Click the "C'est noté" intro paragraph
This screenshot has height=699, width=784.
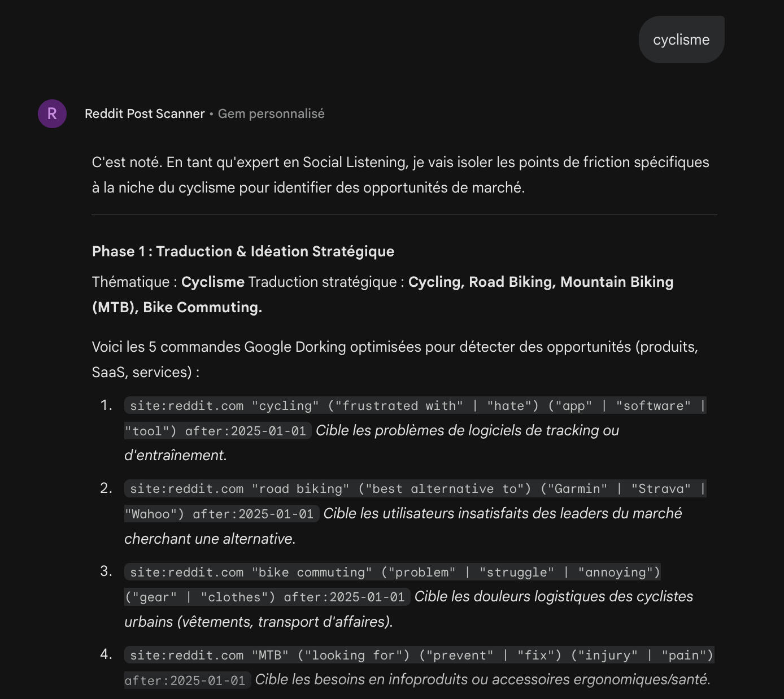(x=400, y=174)
